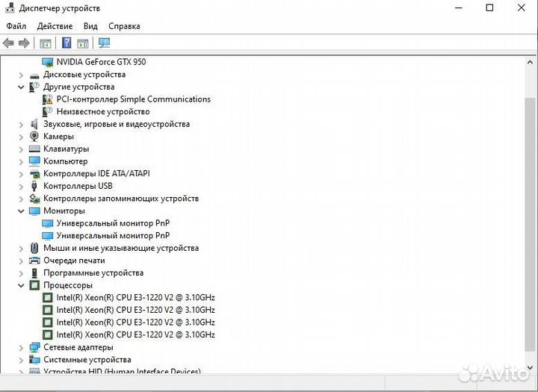538x392 pixels.
Task: Click the Computer category monitor icon
Action: (x=34, y=161)
